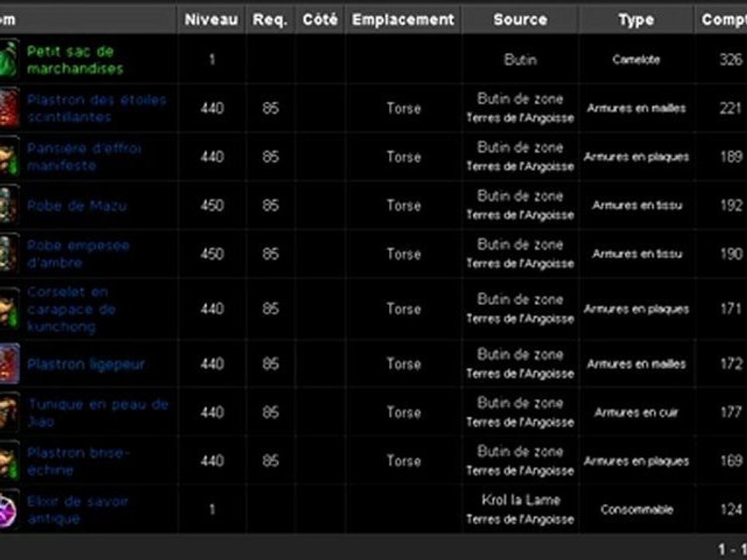Click Torse cell in Corselet row

point(404,309)
